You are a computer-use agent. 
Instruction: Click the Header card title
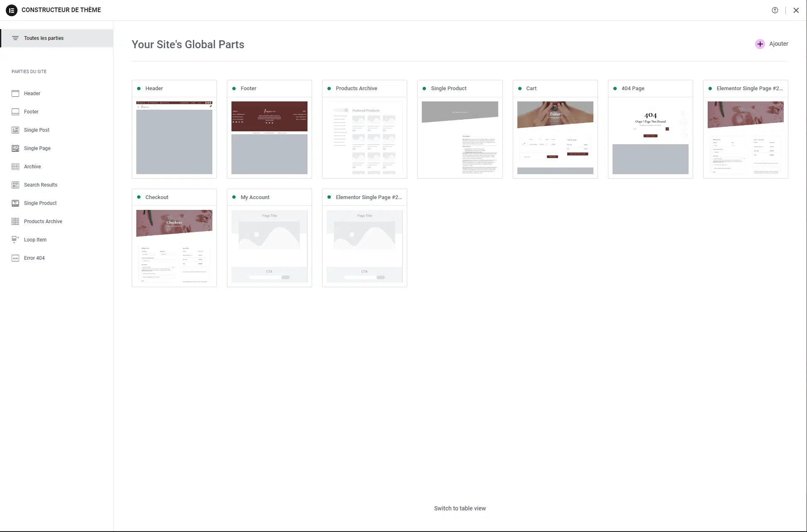[x=154, y=89]
